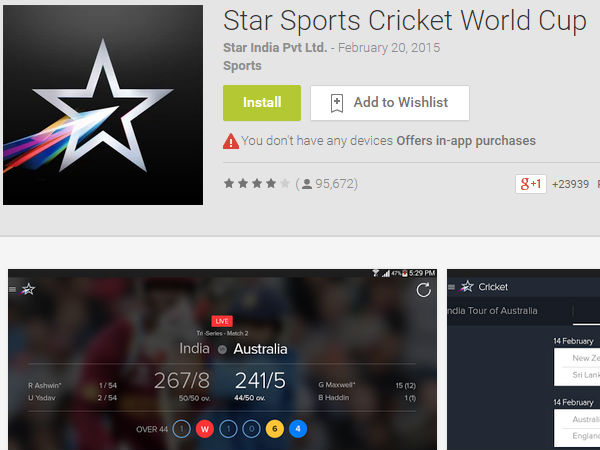600x450 pixels.
Task: Click the person icon beside the review count
Action: pos(307,184)
